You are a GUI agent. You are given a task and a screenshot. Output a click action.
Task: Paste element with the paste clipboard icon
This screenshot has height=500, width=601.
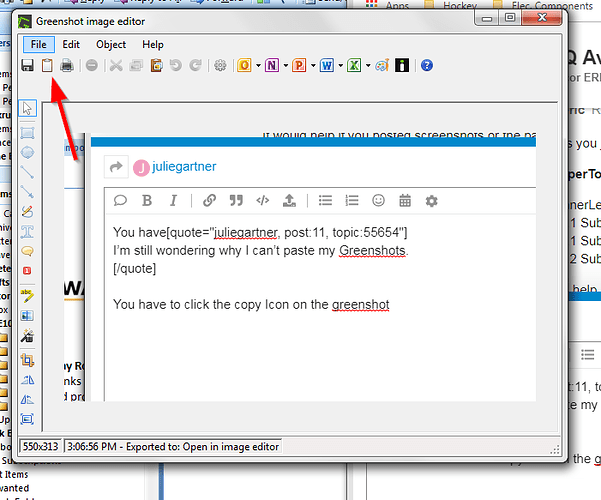(x=156, y=66)
